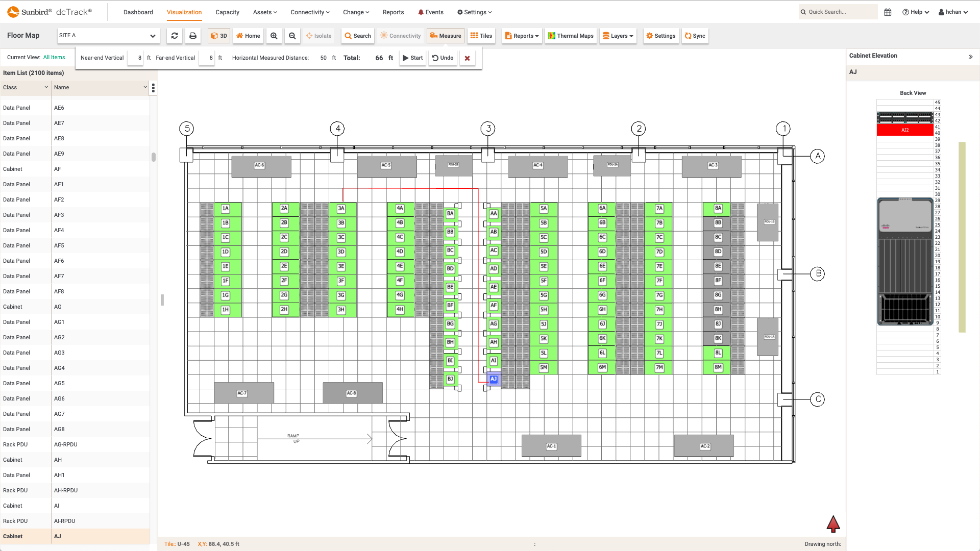Click the 3D view toggle icon
This screenshot has height=551, width=980.
tap(218, 36)
